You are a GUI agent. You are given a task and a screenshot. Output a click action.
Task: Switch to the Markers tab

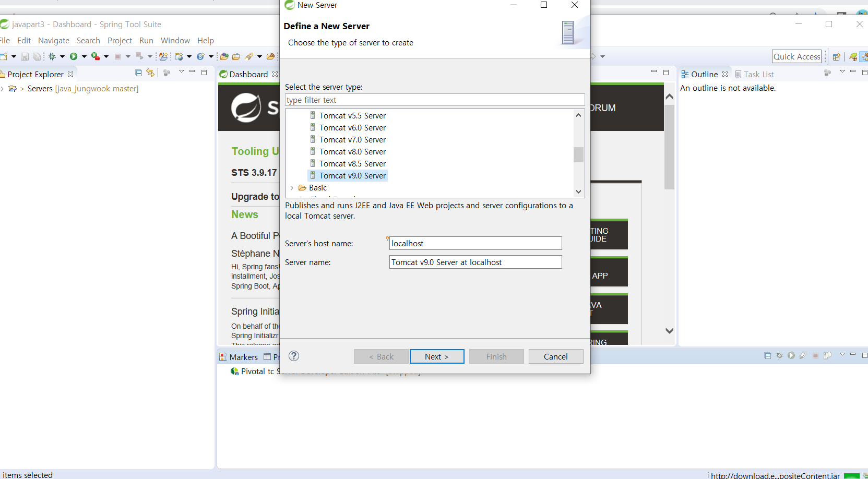[239, 357]
